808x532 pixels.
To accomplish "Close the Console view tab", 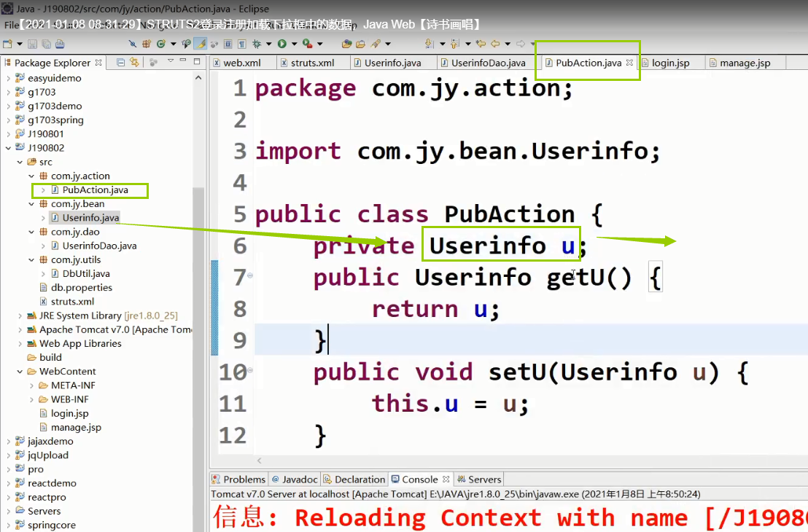I will [446, 479].
